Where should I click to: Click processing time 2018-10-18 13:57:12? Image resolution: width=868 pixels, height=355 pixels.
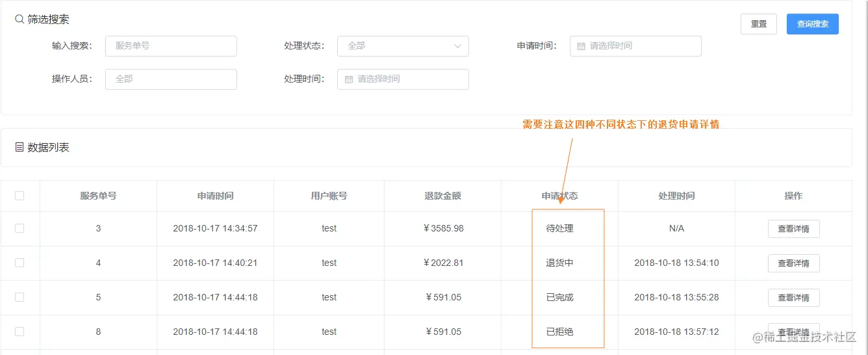coord(676,332)
